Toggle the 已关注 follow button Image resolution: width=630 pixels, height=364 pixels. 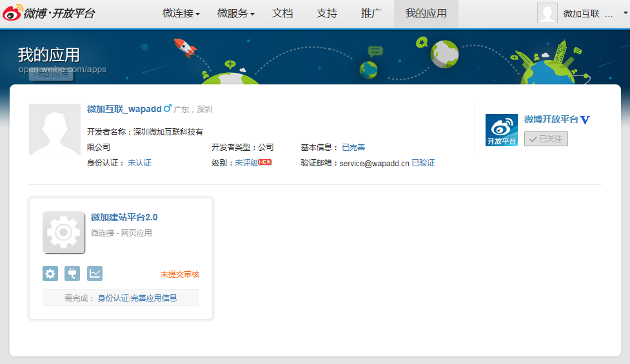point(546,139)
